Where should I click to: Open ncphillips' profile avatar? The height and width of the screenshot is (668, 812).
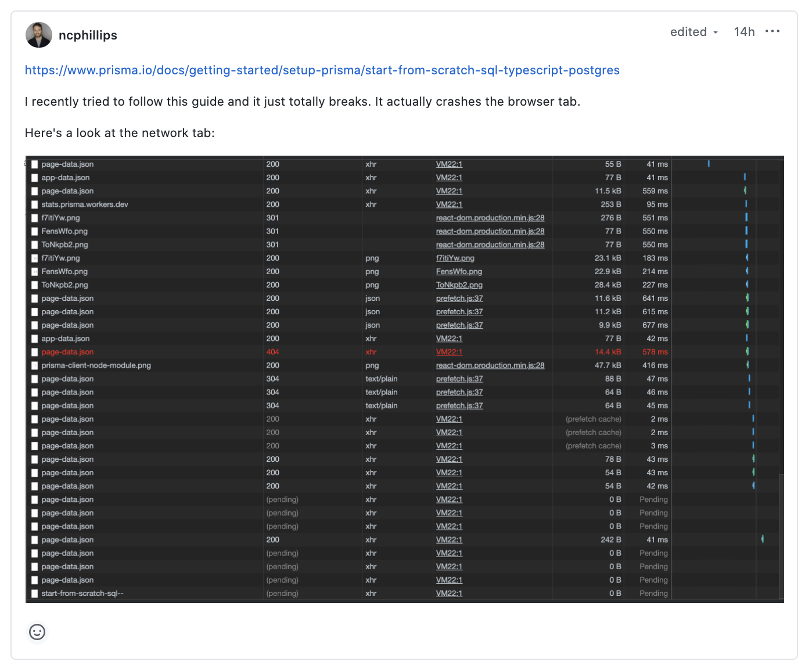point(39,35)
